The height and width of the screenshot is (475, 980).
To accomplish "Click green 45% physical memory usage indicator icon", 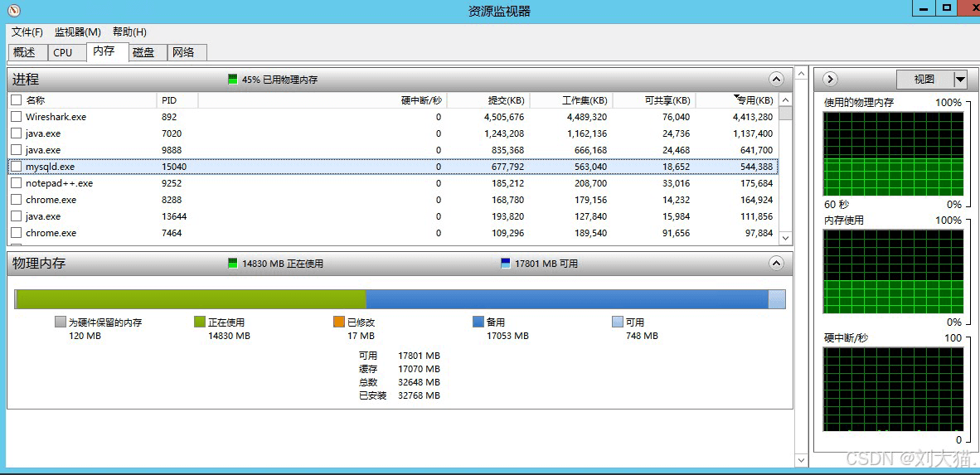I will click(x=233, y=80).
